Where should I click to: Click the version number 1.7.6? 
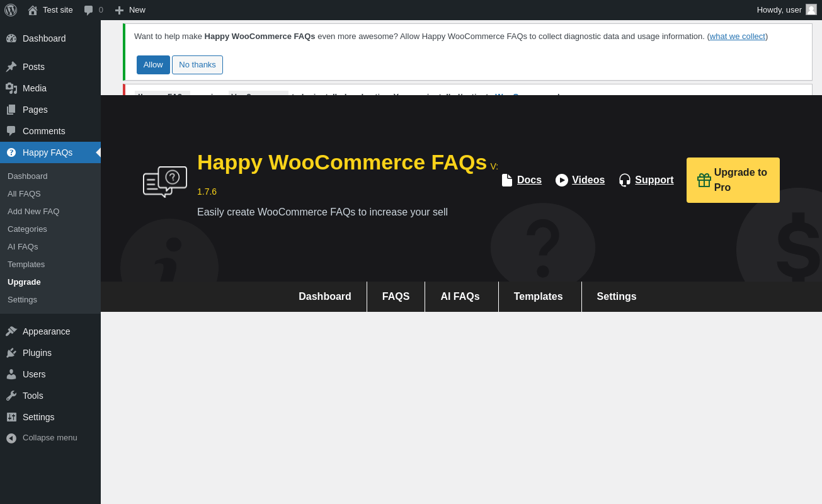[207, 192]
